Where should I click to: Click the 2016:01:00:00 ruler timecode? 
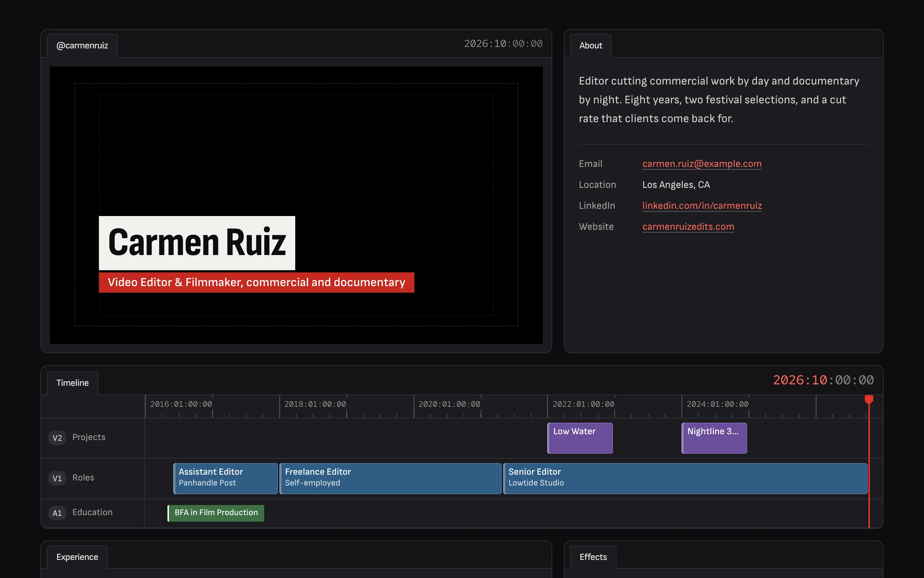tap(181, 405)
